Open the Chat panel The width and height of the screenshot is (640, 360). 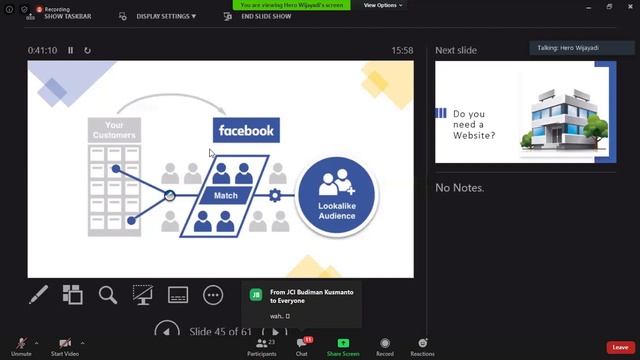pos(302,347)
